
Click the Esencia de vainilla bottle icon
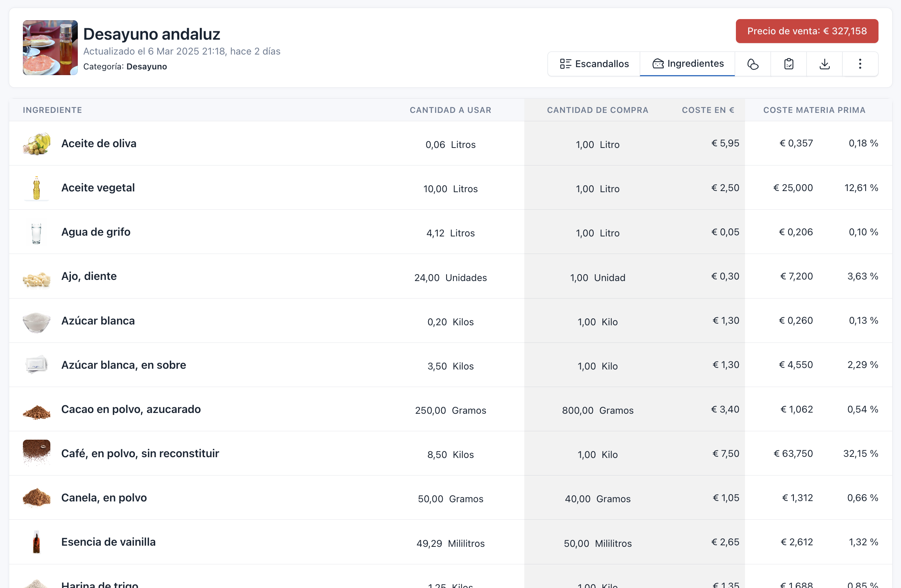click(37, 542)
